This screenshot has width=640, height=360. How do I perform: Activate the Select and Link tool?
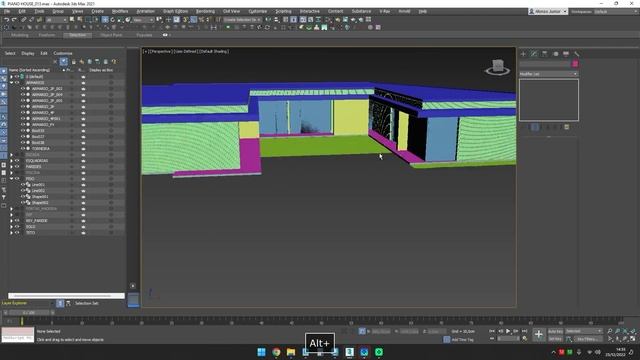[x=24, y=20]
